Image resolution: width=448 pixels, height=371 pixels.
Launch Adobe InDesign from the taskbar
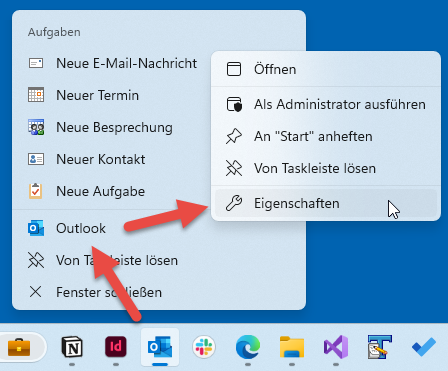116,347
